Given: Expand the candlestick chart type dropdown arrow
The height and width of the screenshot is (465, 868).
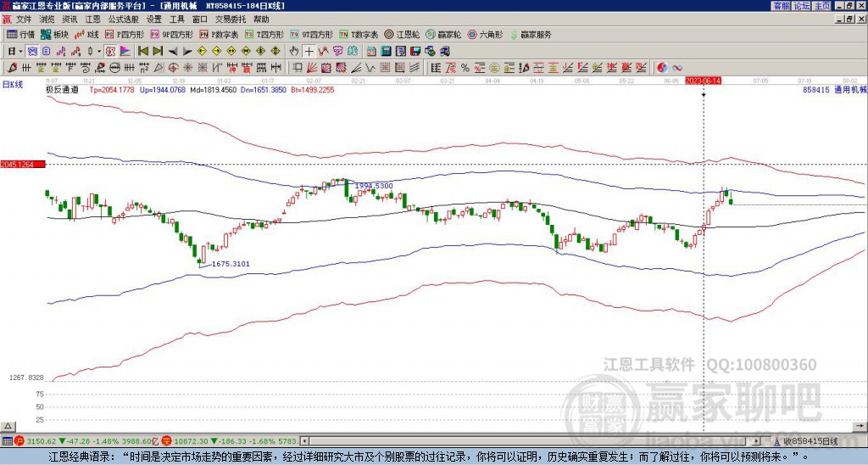Looking at the screenshot, I should click(99, 52).
